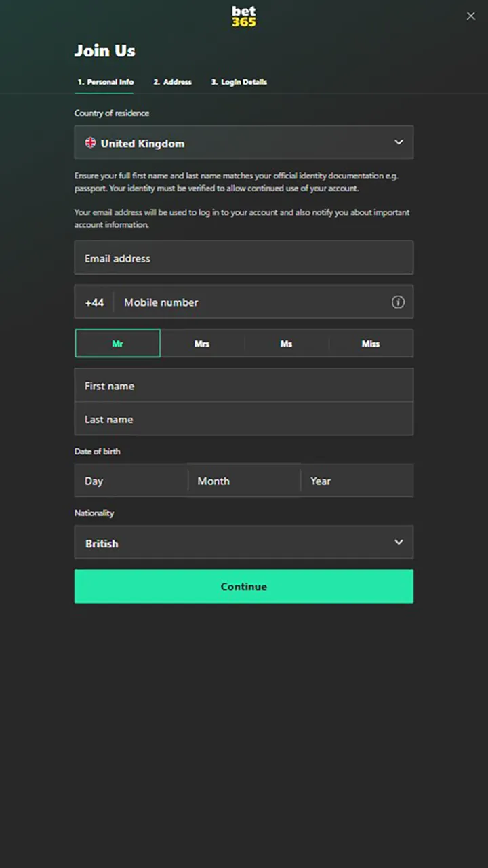Click the United Kingdom flag icon
488x868 pixels.
tap(90, 143)
